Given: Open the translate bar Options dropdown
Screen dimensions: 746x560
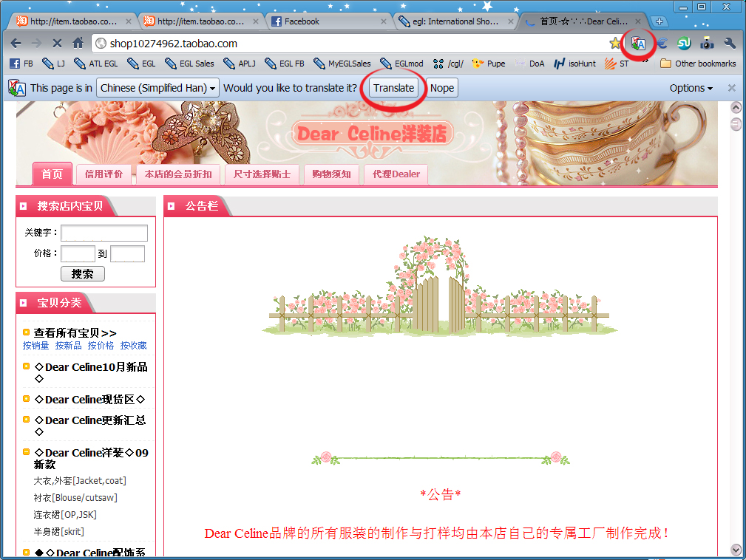Looking at the screenshot, I should (691, 88).
